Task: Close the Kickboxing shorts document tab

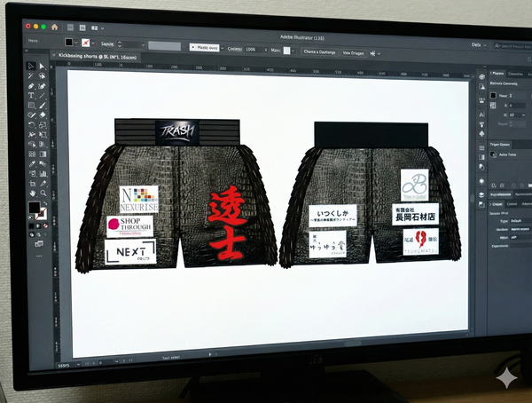Action: click(x=53, y=55)
